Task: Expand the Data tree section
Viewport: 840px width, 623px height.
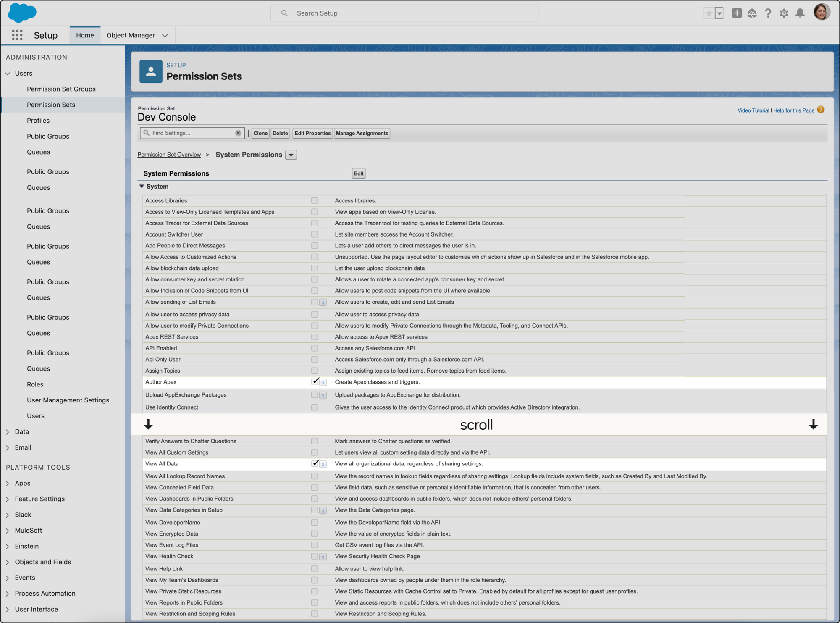Action: point(8,432)
